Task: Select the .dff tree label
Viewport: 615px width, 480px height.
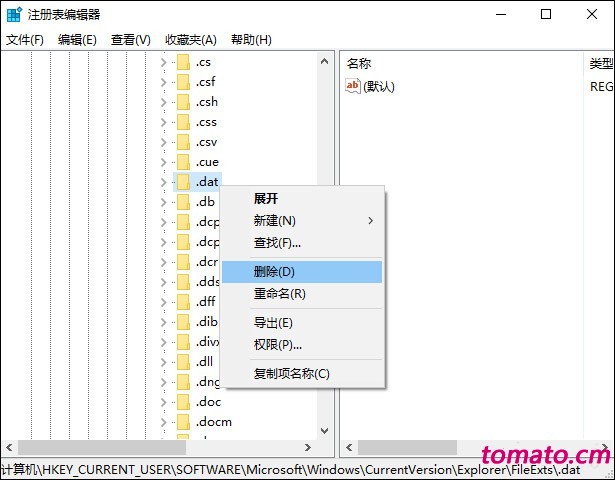Action: [206, 302]
